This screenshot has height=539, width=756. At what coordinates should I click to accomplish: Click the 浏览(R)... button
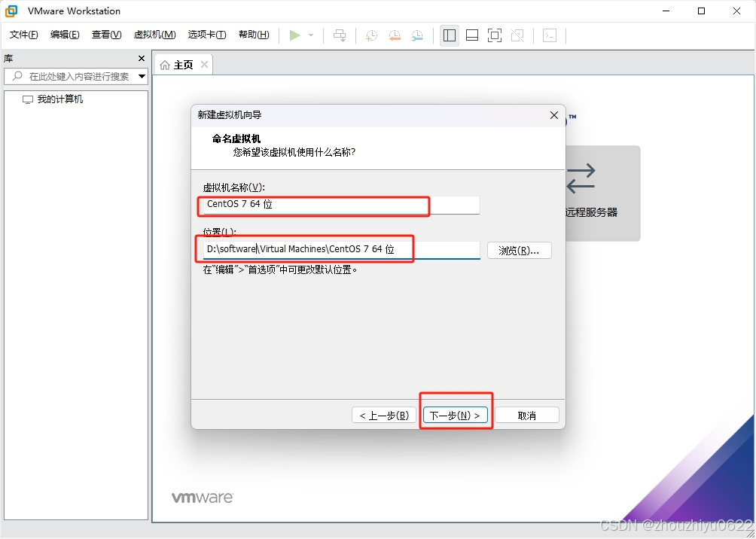coord(520,251)
